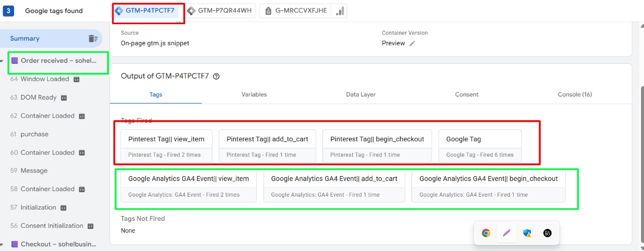644x251 pixels.
Task: Click the code icon beside Window Loaded
Action: (x=76, y=79)
